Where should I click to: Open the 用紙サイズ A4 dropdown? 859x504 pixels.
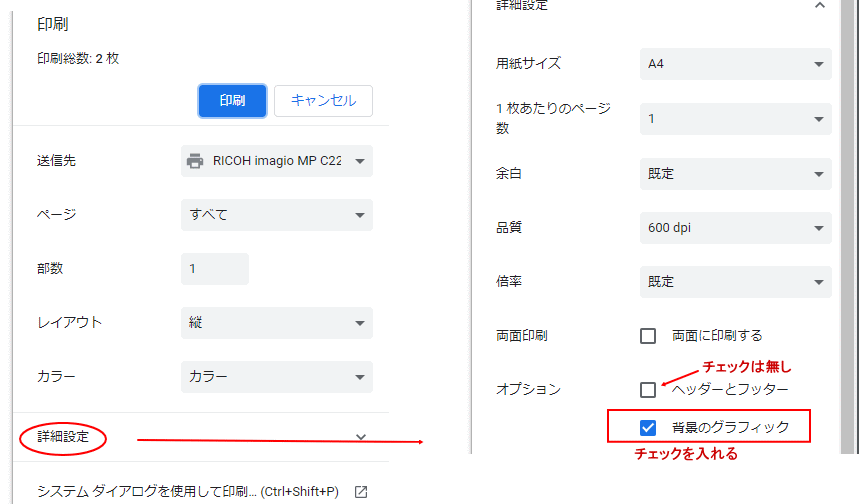(x=735, y=64)
